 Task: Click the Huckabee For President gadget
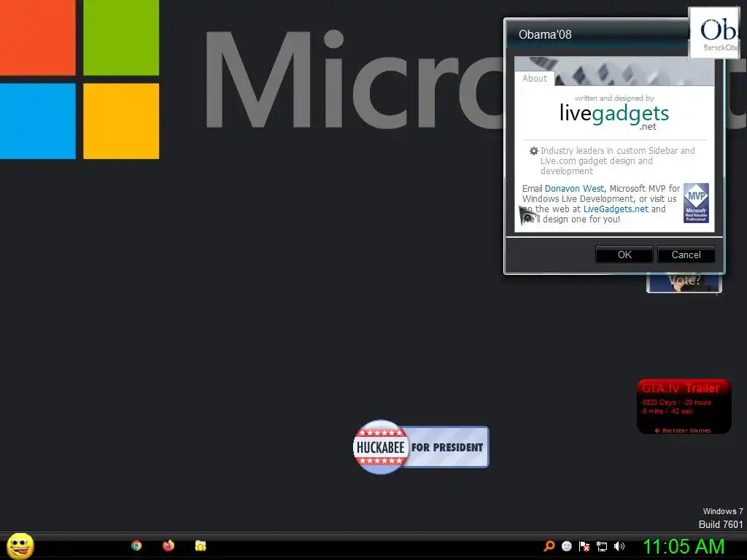421,447
